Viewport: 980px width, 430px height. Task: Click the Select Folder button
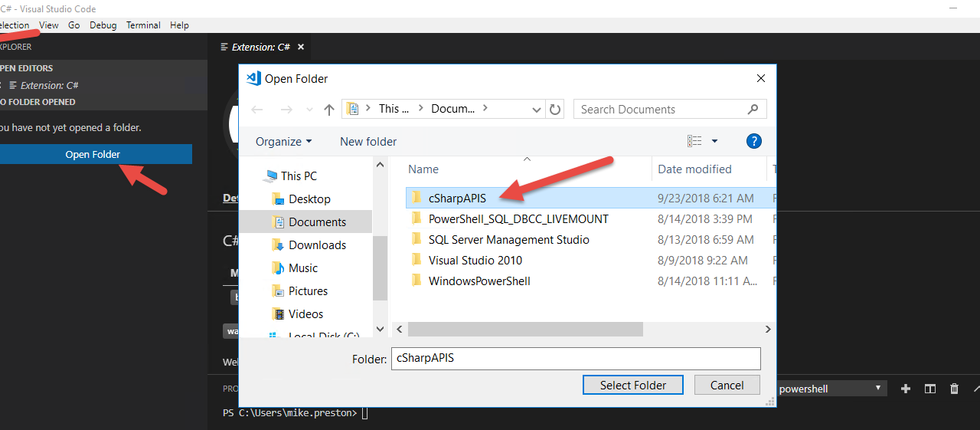633,385
